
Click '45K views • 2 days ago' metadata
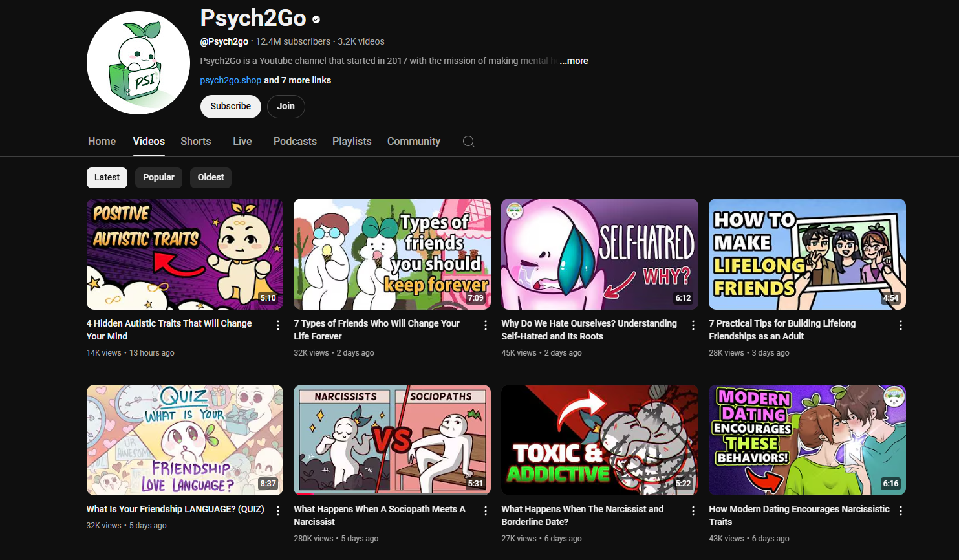[541, 353]
